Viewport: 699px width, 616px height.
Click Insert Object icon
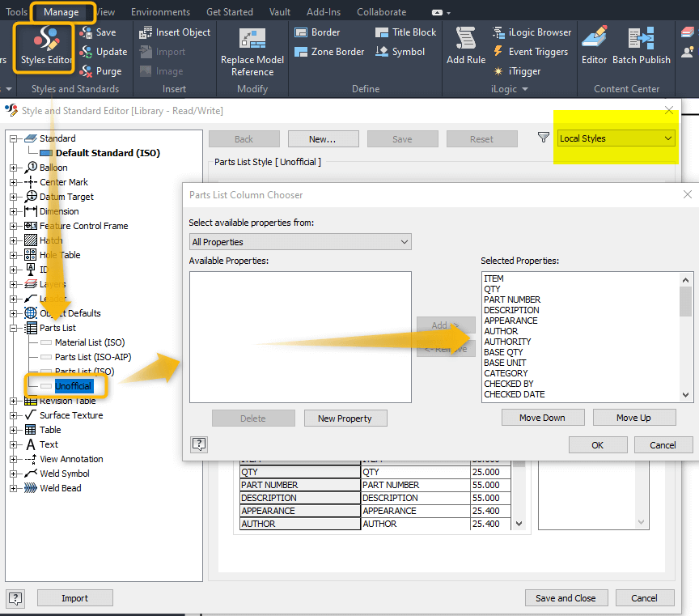(146, 32)
